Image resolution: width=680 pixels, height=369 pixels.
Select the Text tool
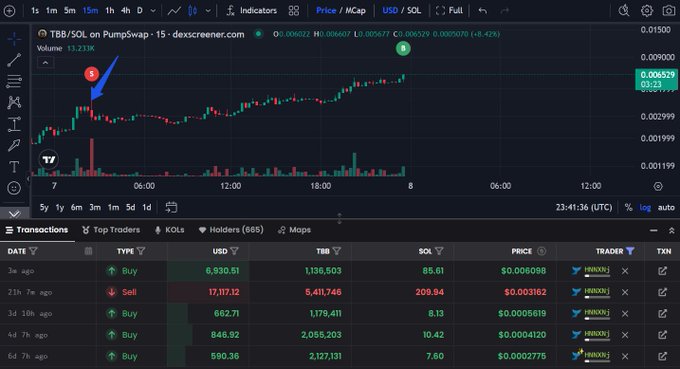coord(14,167)
